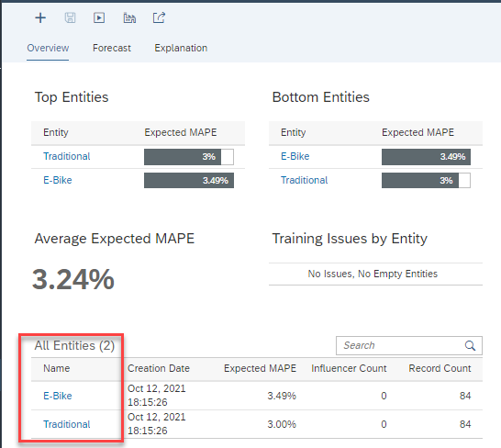This screenshot has width=501, height=448.
Task: Switch to the Forecast tab
Action: click(112, 48)
